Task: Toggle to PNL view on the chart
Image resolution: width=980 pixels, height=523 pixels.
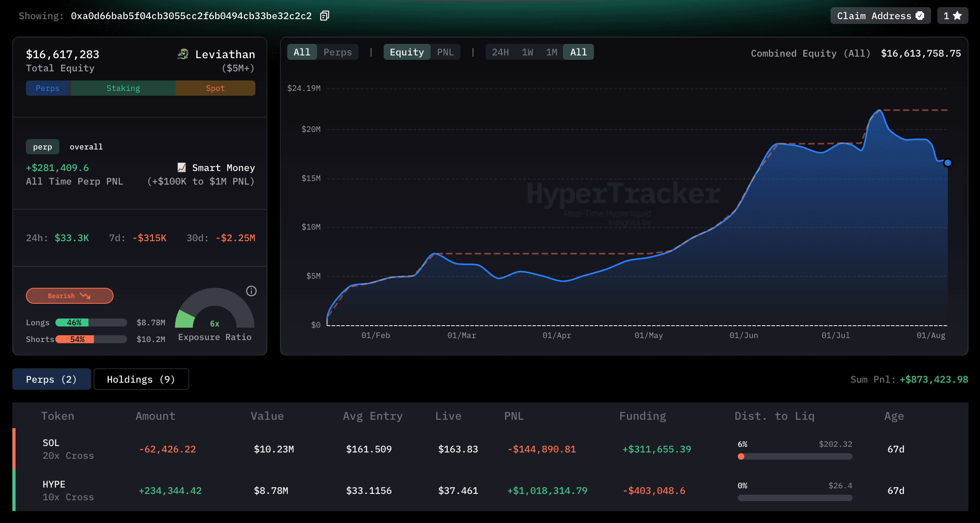Action: [x=446, y=52]
